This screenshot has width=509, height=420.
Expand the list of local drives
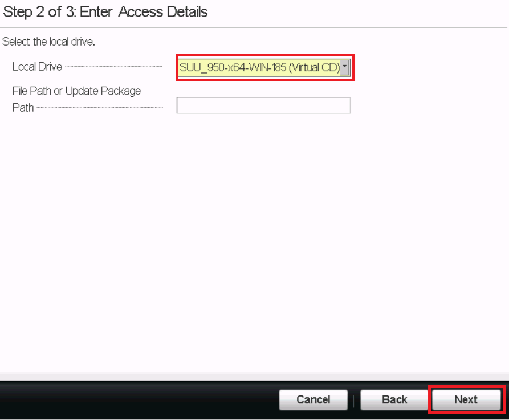pyautogui.click(x=345, y=67)
